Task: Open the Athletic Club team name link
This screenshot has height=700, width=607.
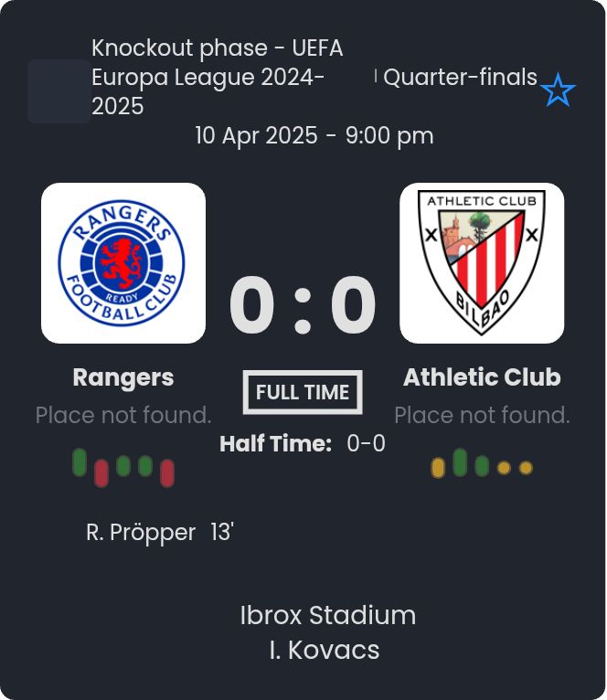Action: point(482,377)
